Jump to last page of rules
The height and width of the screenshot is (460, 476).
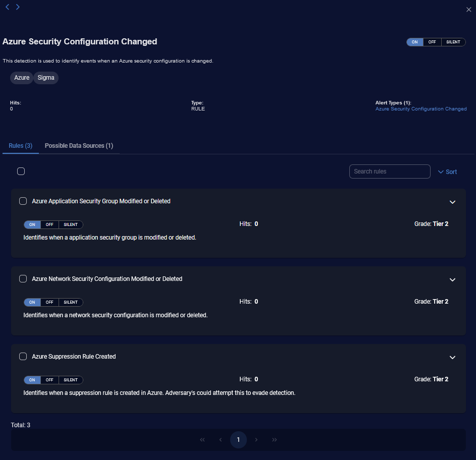(x=275, y=440)
